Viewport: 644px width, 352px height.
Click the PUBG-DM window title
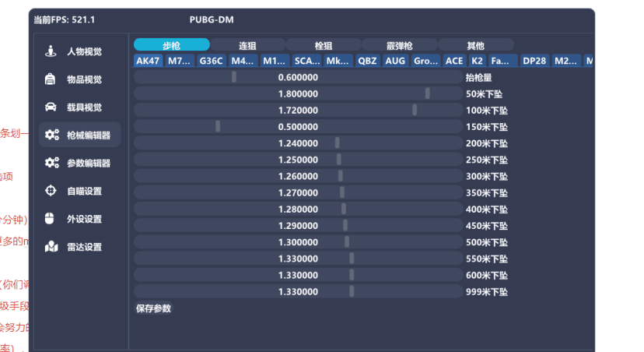(212, 19)
